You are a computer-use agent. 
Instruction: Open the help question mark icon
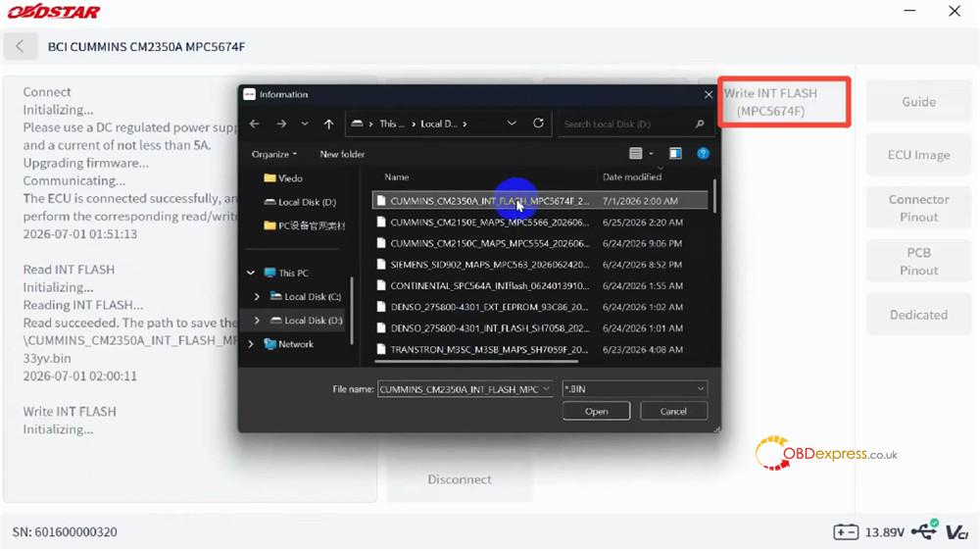703,154
